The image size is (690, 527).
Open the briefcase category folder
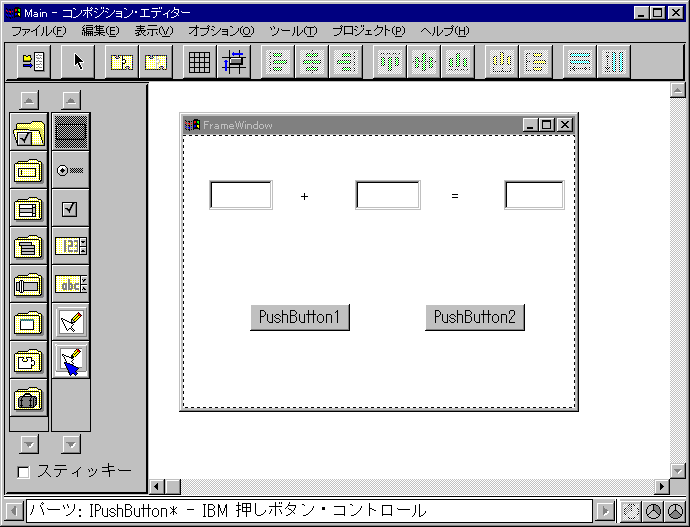point(29,399)
